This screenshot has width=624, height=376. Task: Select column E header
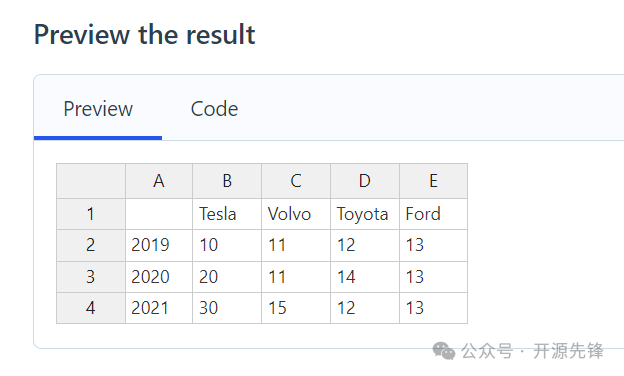click(433, 181)
